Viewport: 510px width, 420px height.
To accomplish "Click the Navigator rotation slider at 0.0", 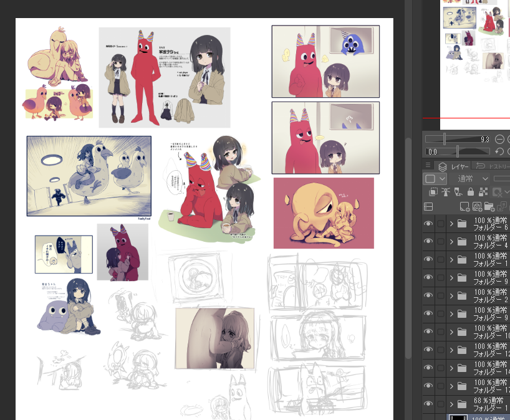I will [458, 151].
